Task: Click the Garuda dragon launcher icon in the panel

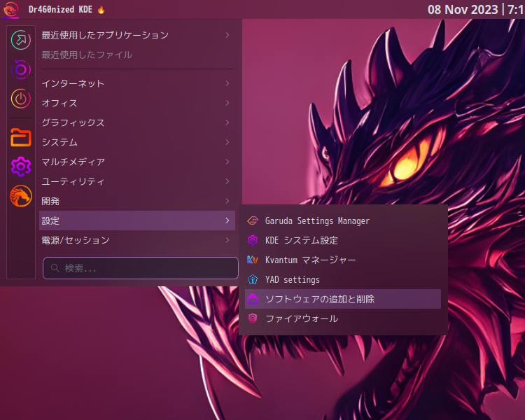Action: [10, 9]
